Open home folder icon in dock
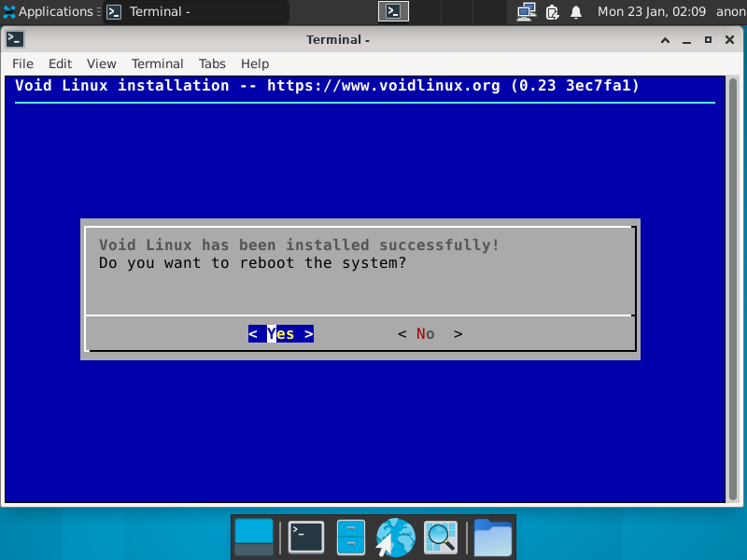The width and height of the screenshot is (747, 560). tap(493, 538)
